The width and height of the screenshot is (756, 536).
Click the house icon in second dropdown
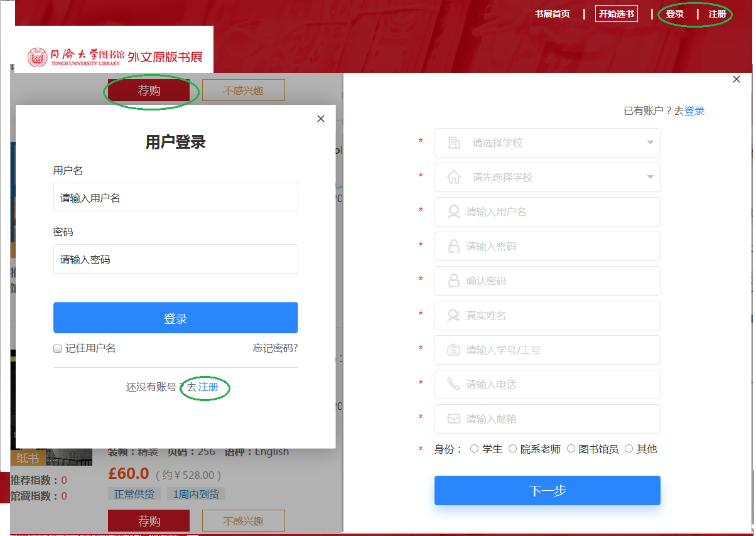(454, 178)
